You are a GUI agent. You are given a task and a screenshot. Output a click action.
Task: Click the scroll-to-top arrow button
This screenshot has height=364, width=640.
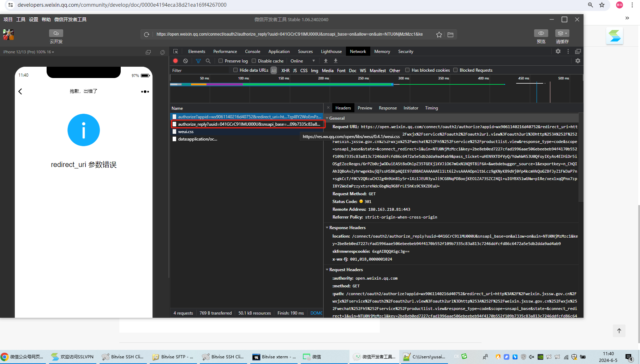coord(619,331)
